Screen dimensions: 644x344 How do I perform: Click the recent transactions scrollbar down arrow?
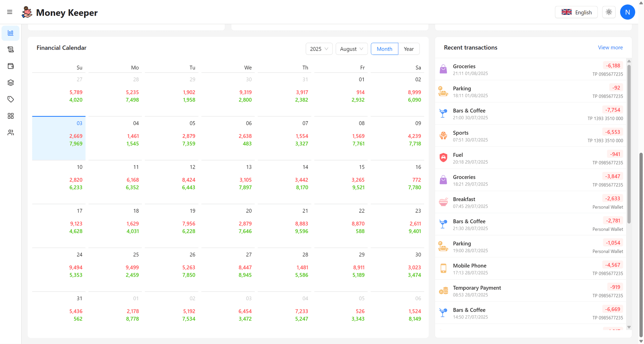pyautogui.click(x=629, y=327)
